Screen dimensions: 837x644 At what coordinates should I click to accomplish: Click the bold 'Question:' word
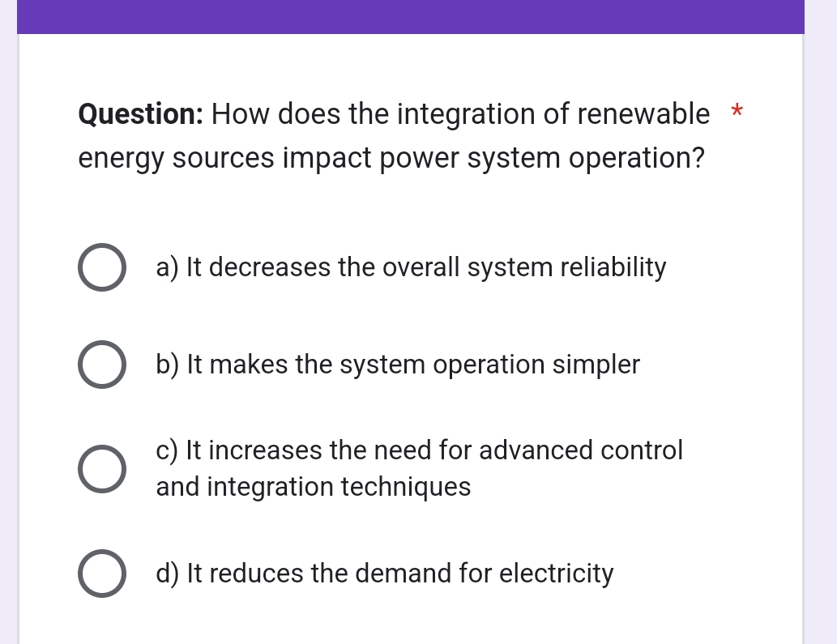(141, 114)
